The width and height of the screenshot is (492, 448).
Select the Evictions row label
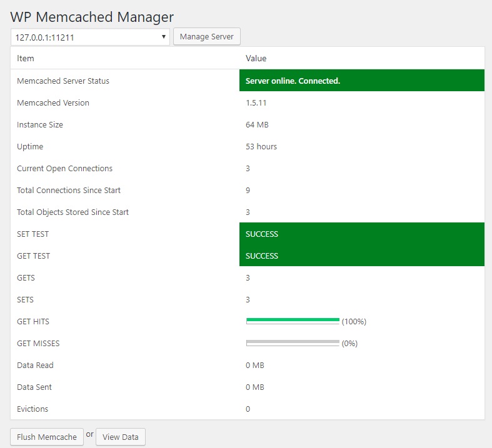click(33, 409)
